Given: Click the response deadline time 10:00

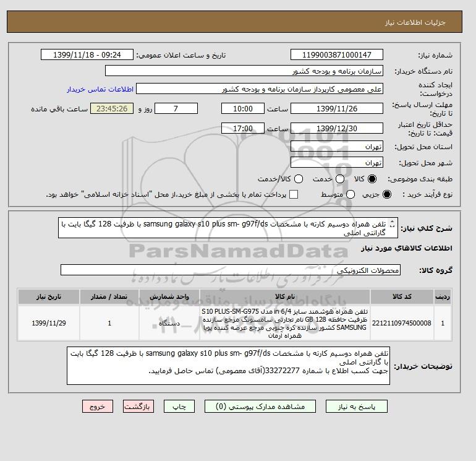Looking at the screenshot, I should pos(243,108).
